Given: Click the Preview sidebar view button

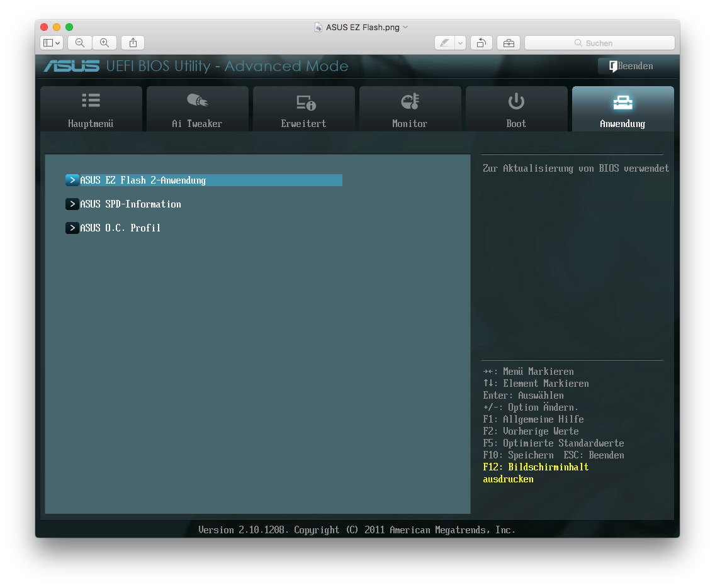Looking at the screenshot, I should pos(52,43).
